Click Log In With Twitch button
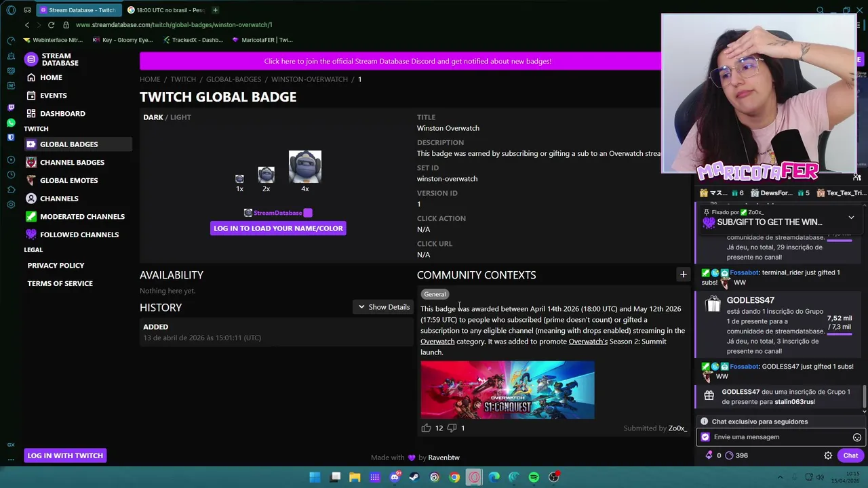The image size is (868, 488). click(65, 455)
